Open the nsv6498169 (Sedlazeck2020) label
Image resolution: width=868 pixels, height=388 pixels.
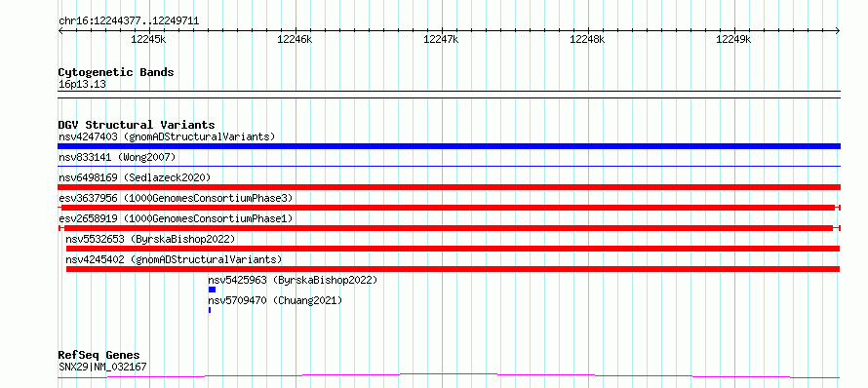click(x=135, y=177)
